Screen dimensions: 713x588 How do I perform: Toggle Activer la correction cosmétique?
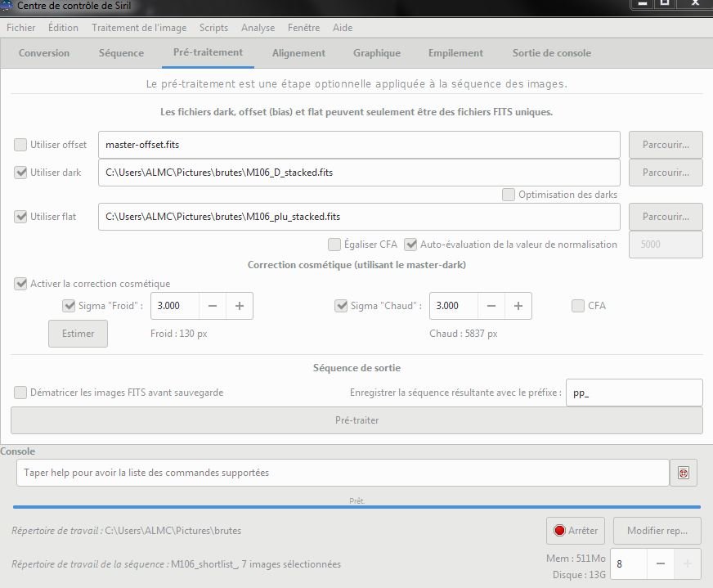click(x=20, y=284)
